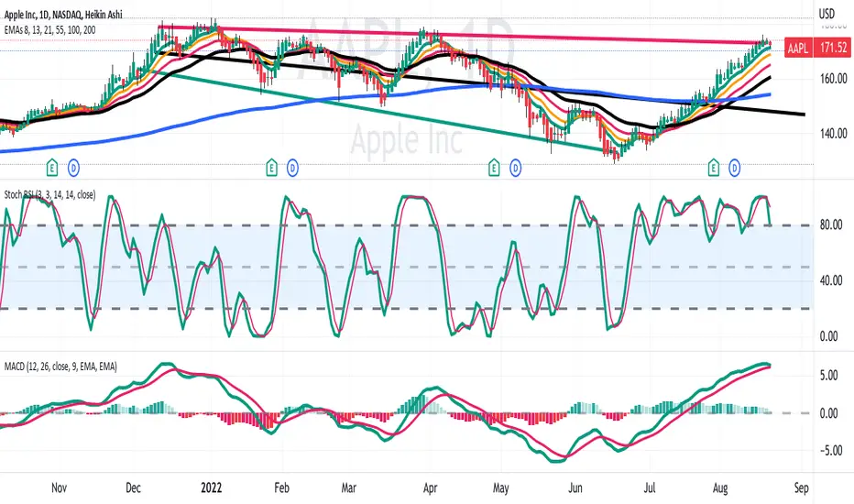The image size is (854, 504).
Task: Open the earnings marker just before Aug
Action: pos(713,169)
